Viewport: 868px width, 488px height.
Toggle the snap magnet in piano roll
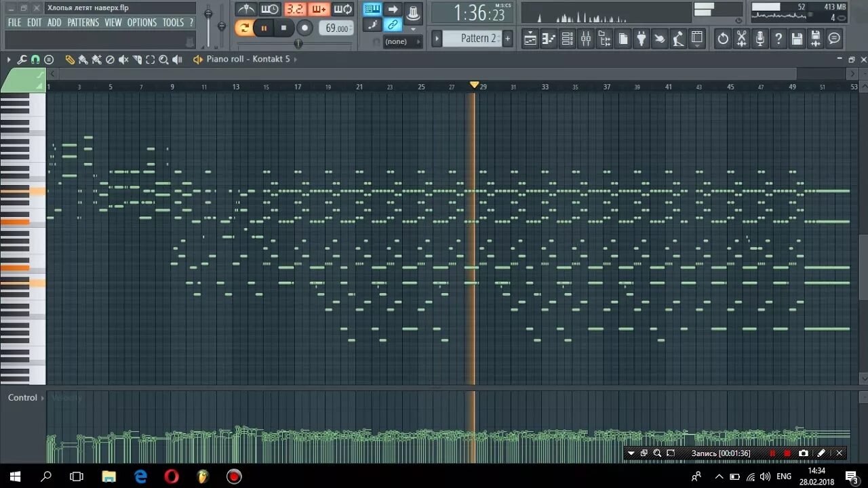(x=35, y=60)
